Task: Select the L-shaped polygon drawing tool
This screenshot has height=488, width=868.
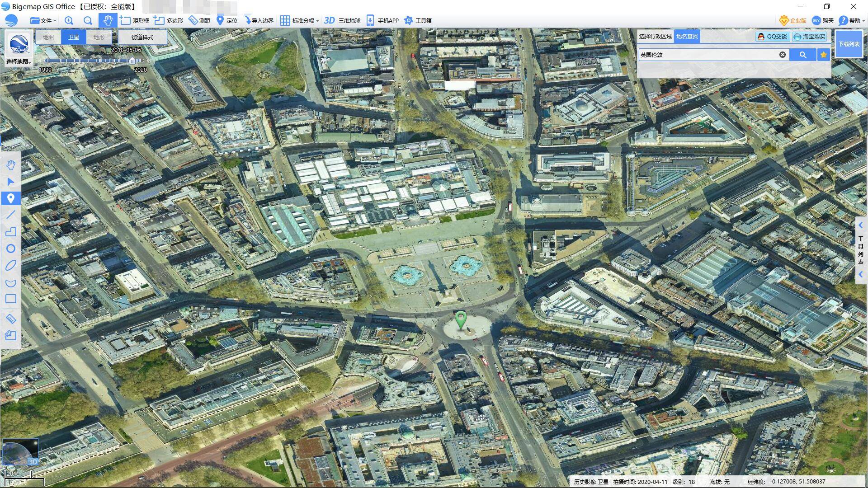Action: pyautogui.click(x=11, y=232)
